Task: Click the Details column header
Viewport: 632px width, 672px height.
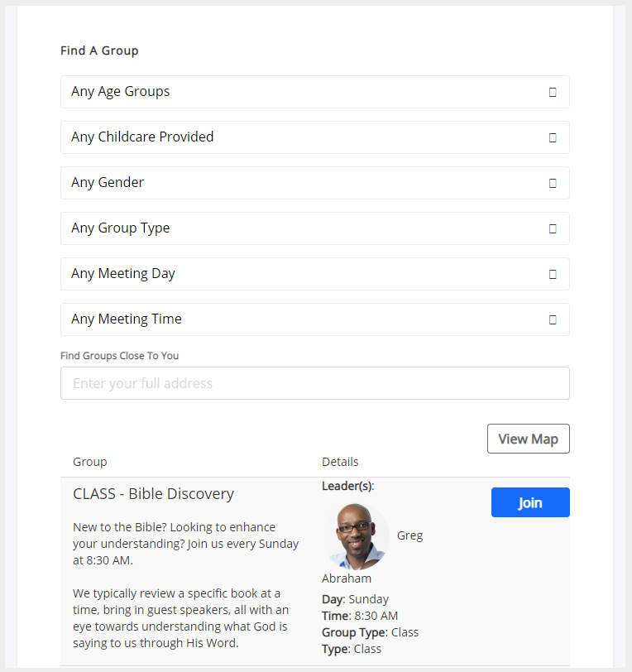Action: (x=340, y=462)
